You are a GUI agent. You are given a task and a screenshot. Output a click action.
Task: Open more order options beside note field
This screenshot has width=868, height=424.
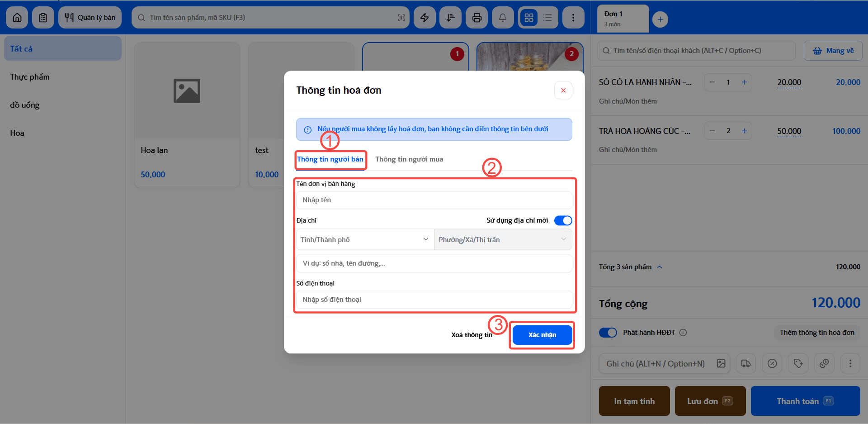(850, 363)
